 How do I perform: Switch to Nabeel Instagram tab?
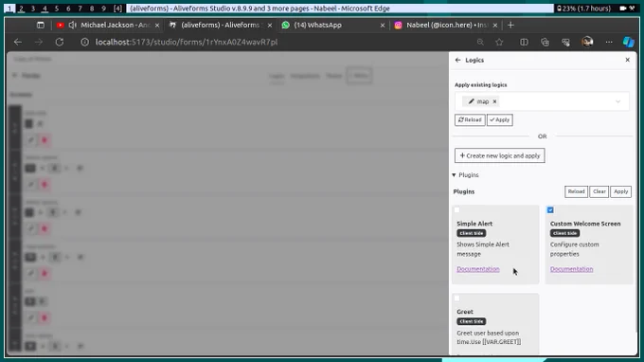tap(446, 25)
